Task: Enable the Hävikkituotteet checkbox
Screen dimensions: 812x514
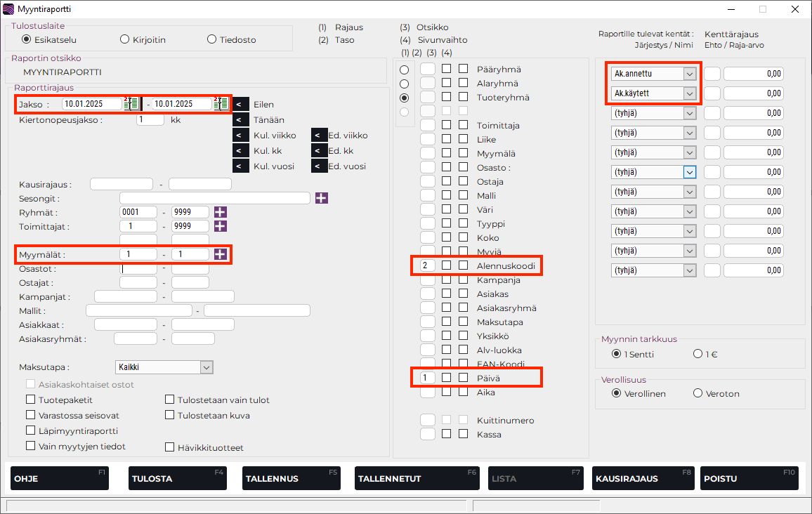Action: 169,447
